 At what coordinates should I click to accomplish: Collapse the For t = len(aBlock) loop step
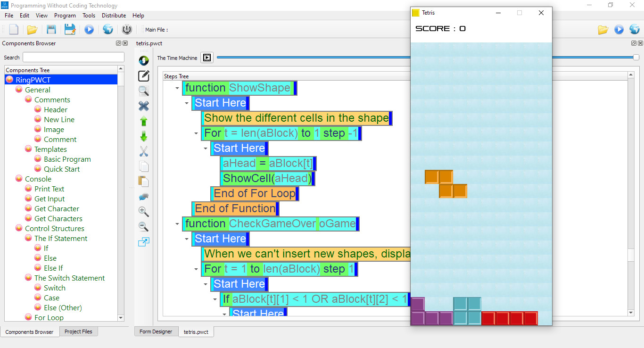point(196,133)
